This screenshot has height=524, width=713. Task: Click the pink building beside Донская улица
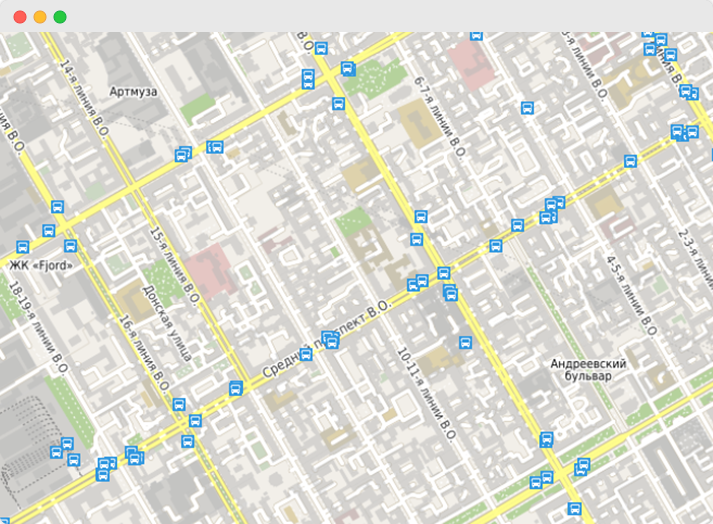tap(210, 271)
